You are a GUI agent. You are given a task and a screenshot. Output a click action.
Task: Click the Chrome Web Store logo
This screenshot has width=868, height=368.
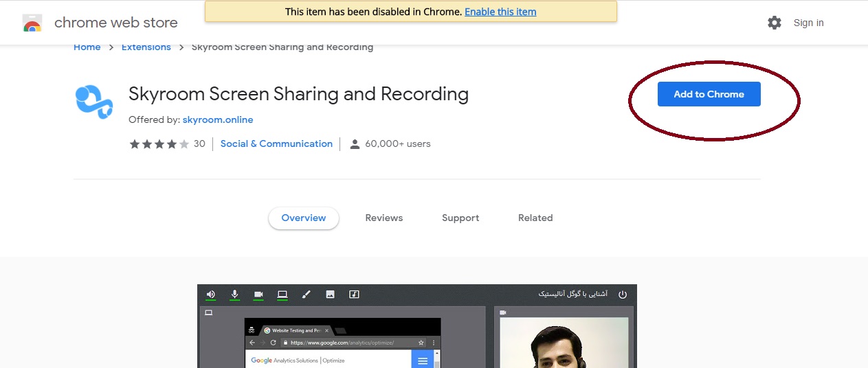pyautogui.click(x=32, y=23)
